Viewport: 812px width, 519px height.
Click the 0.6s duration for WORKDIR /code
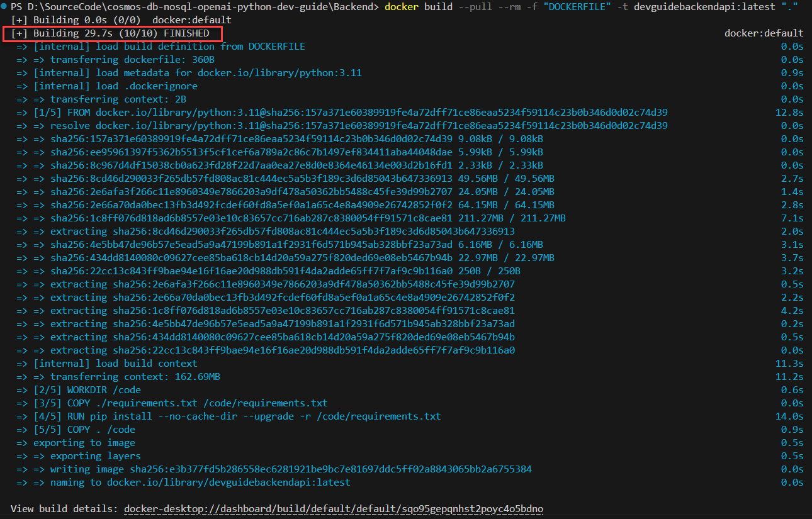[792, 390]
